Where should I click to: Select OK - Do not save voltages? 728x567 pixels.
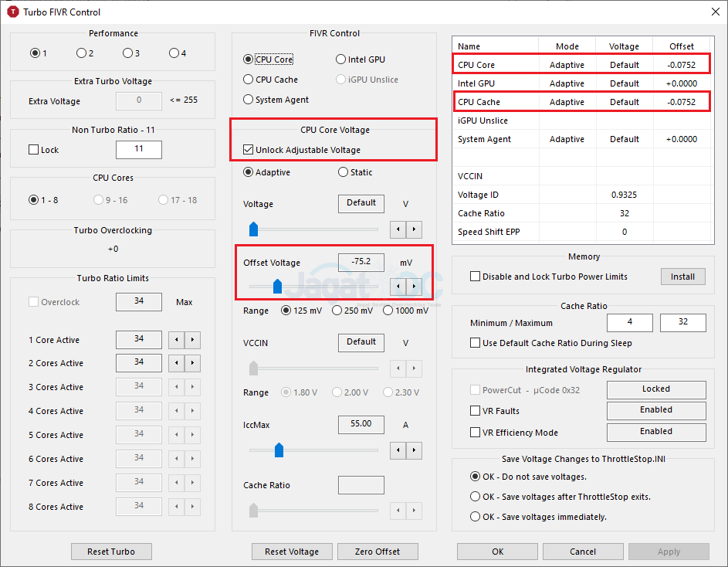(x=528, y=477)
